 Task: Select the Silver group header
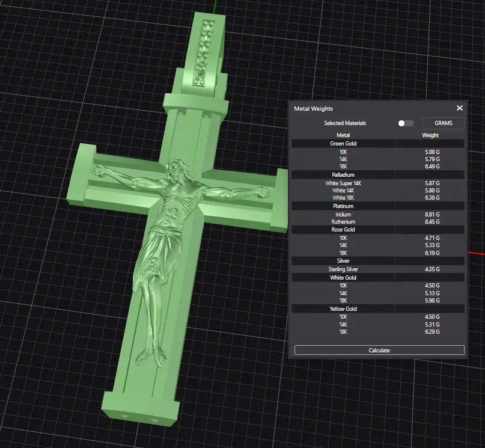tap(343, 261)
